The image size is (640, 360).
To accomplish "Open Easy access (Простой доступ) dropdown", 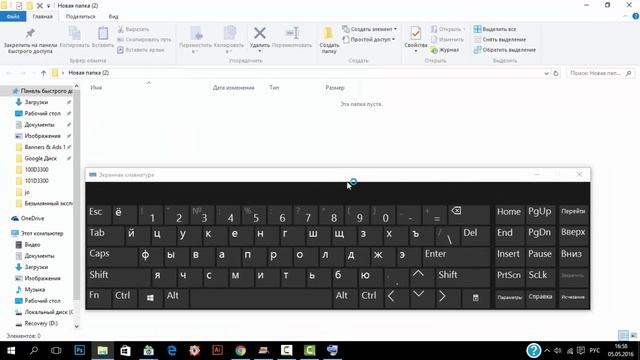I will click(369, 40).
